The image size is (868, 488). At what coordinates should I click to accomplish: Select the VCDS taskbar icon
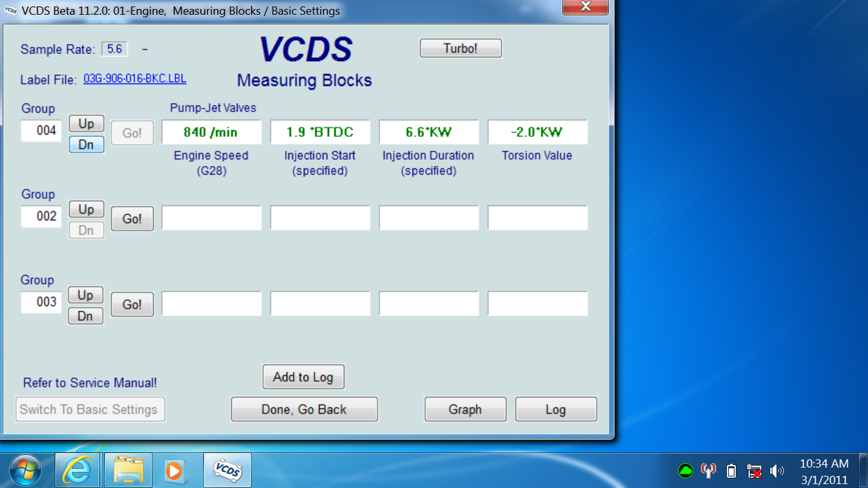click(228, 470)
